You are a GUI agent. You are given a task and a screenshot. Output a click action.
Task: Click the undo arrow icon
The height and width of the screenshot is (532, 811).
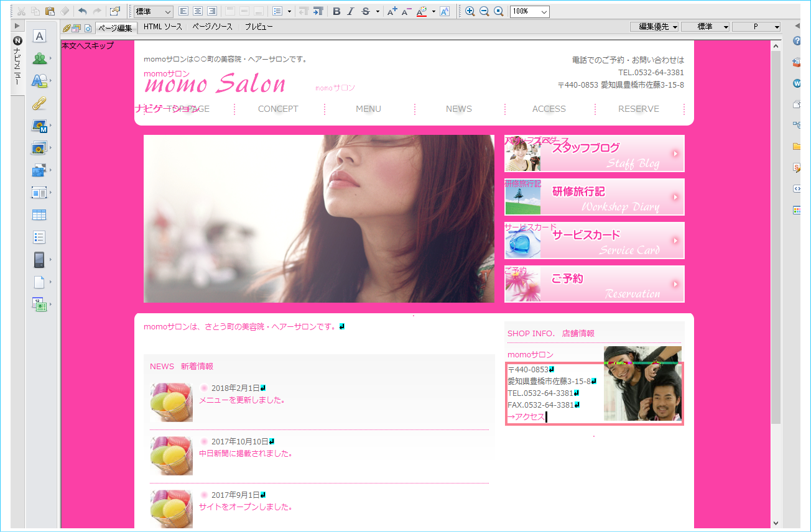click(82, 11)
